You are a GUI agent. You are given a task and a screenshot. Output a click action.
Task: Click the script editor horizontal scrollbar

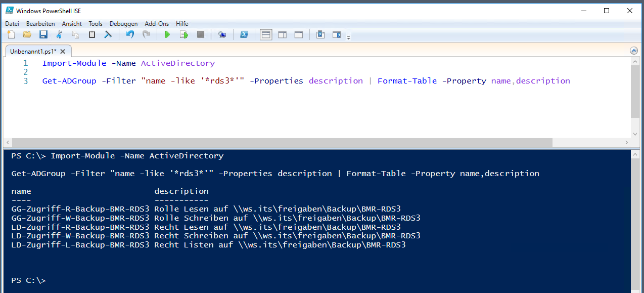tap(317, 143)
